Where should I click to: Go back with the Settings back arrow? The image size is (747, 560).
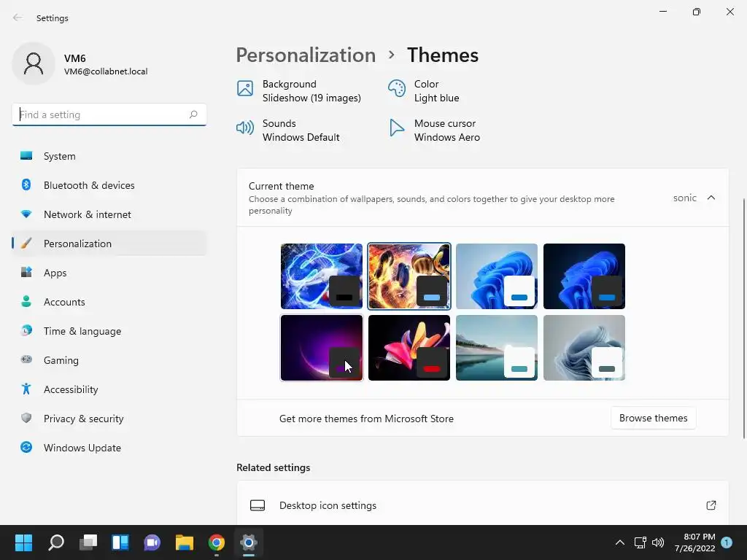pos(18,17)
